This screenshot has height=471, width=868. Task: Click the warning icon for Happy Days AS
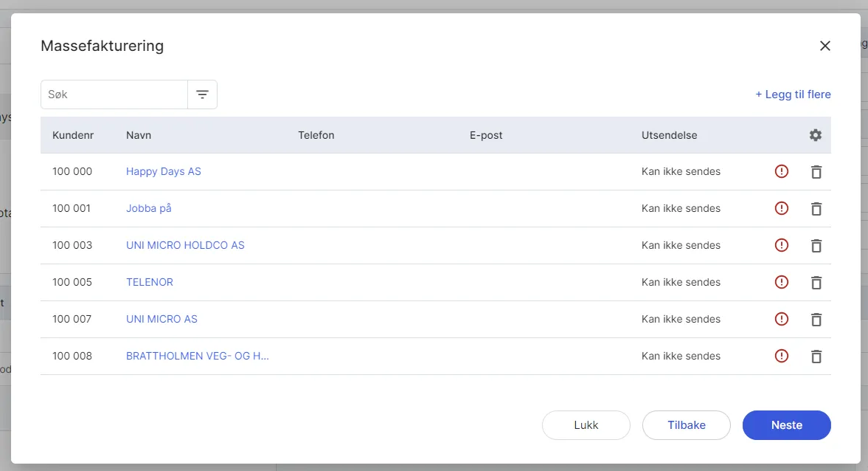(x=782, y=171)
